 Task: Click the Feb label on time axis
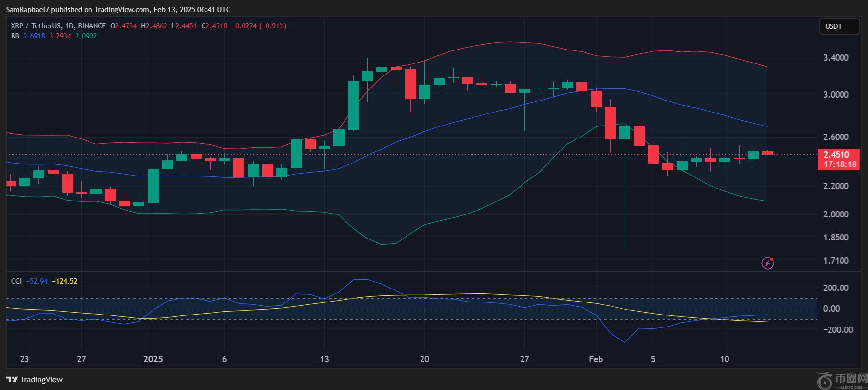pos(596,359)
